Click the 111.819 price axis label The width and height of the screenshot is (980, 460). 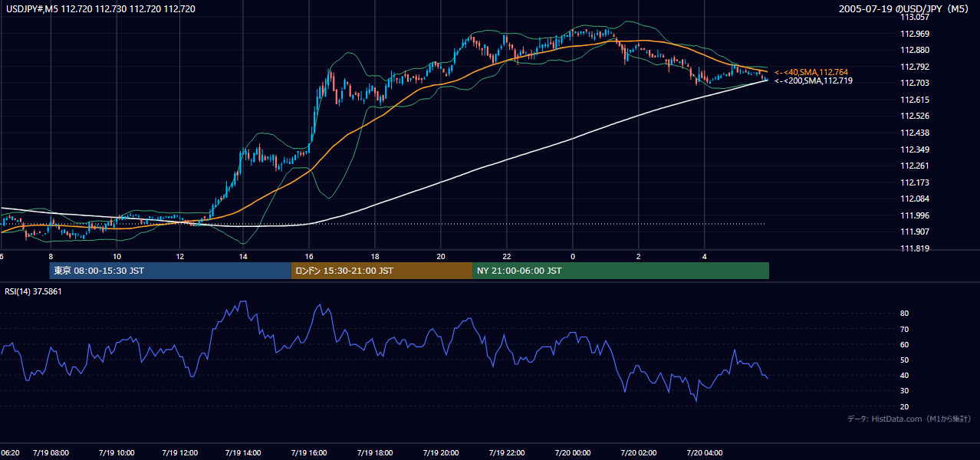[x=914, y=248]
